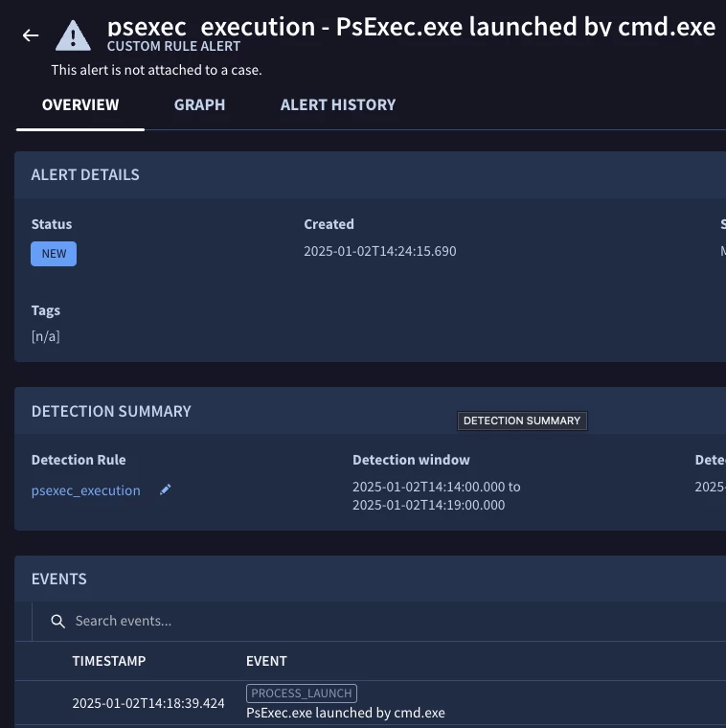Click the NEW status badge

54,254
